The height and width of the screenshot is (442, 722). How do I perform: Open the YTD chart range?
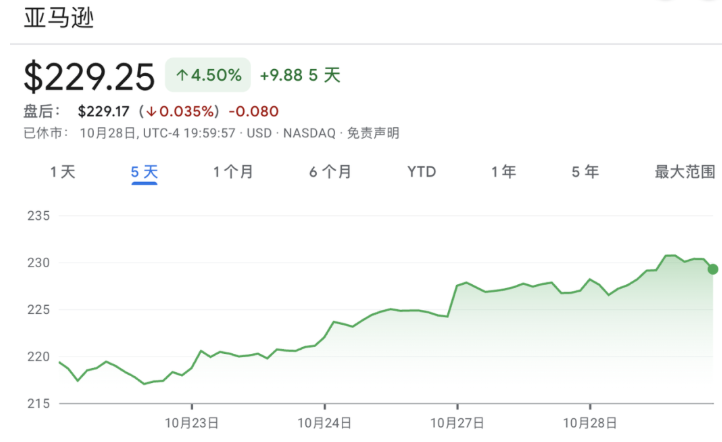tap(422, 172)
